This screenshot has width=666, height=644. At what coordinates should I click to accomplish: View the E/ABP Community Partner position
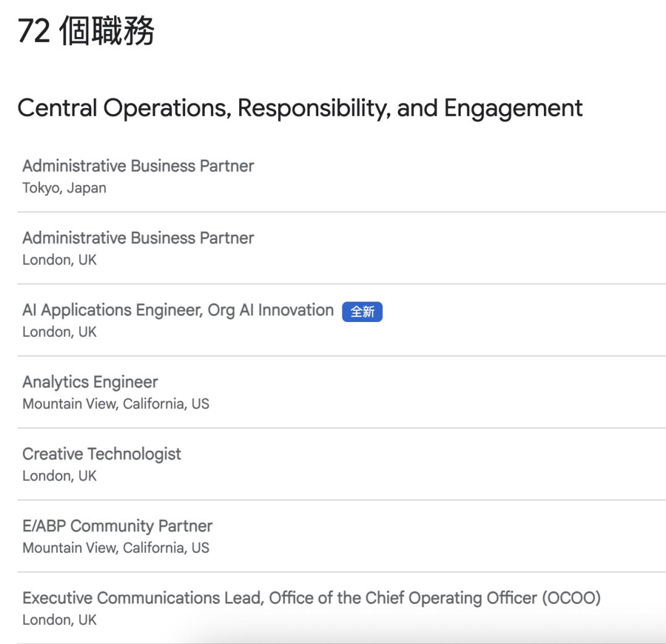click(117, 526)
